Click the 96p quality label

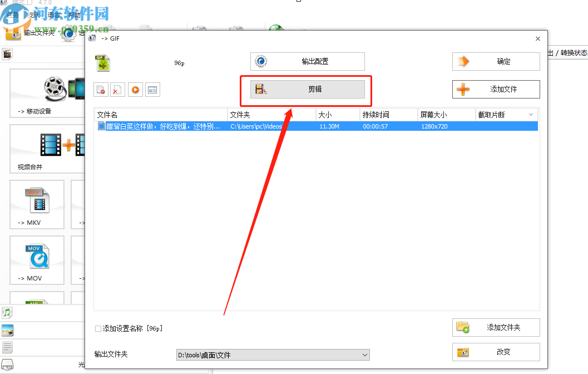tap(179, 63)
